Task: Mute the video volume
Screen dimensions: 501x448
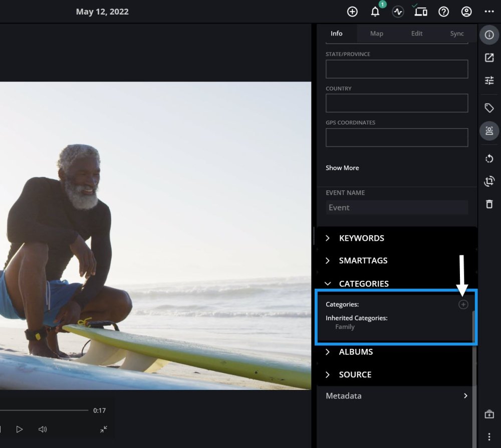Action: [43, 429]
